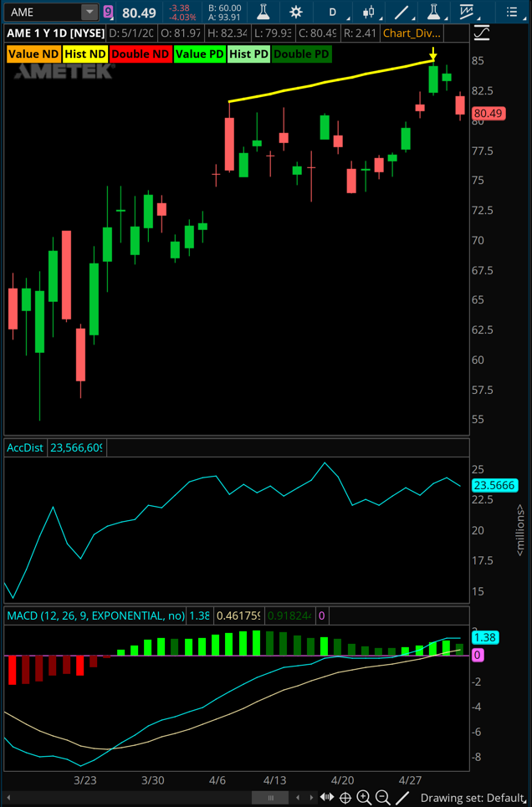Click the MACD (12, 26, 9, EXPONENTIAL, no) label
The height and width of the screenshot is (807, 532).
pos(95,615)
